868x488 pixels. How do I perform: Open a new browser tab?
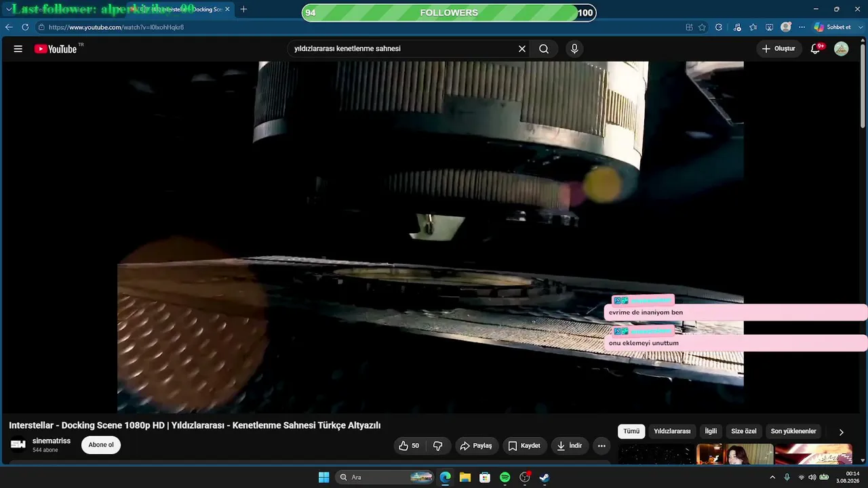point(243,9)
